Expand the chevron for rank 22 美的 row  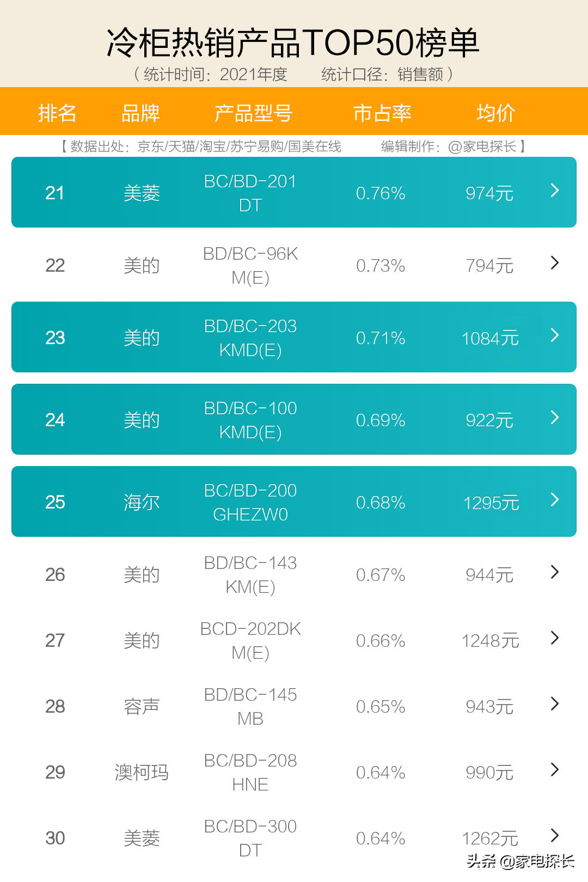(555, 263)
